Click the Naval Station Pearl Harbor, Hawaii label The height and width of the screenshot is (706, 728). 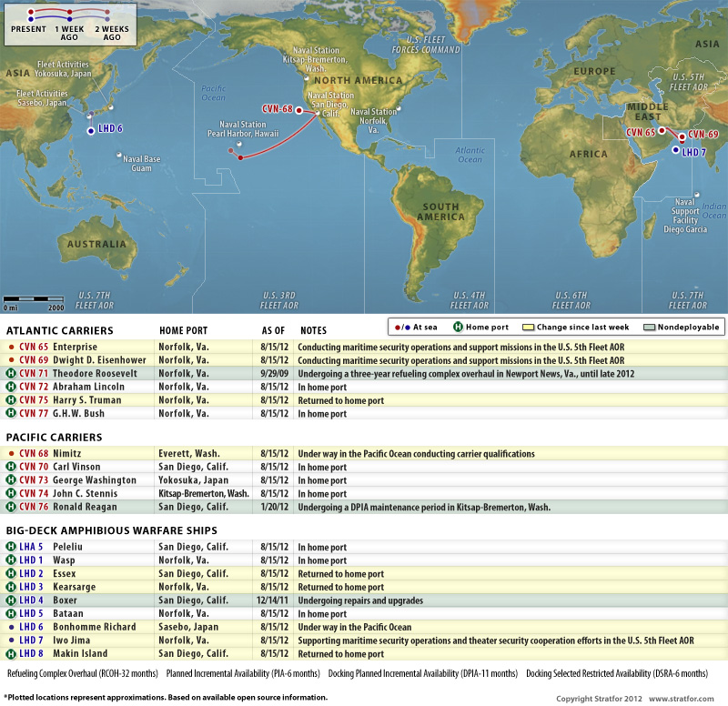(x=243, y=129)
